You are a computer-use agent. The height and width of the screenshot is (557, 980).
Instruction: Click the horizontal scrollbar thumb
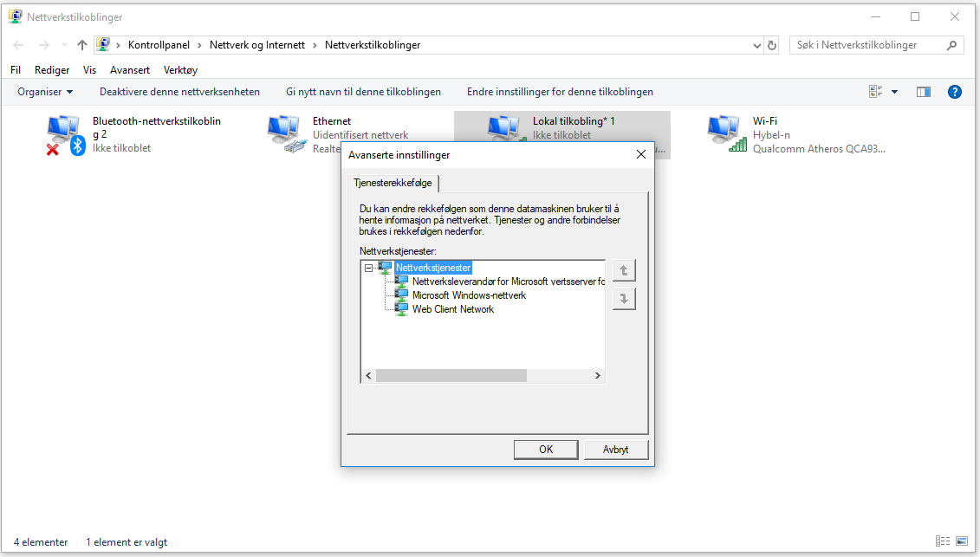(451, 375)
